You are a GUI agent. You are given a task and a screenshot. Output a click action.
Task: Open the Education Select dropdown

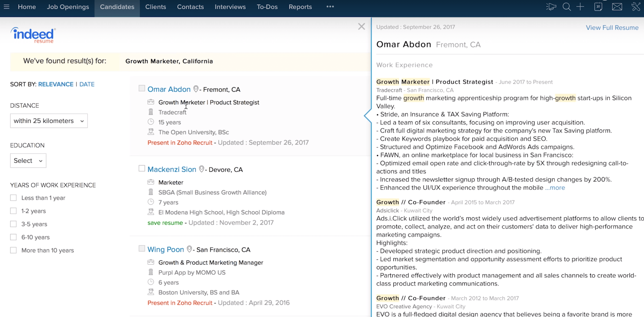(x=28, y=161)
